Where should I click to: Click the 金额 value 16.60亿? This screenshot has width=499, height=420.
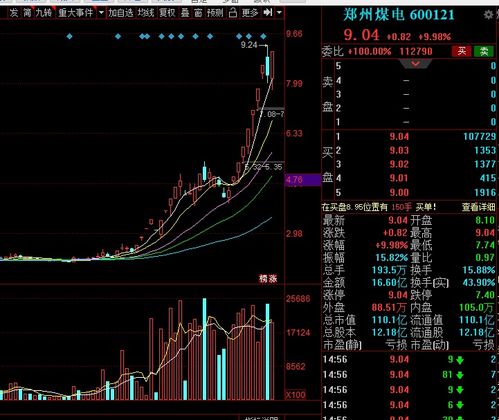pyautogui.click(x=389, y=283)
